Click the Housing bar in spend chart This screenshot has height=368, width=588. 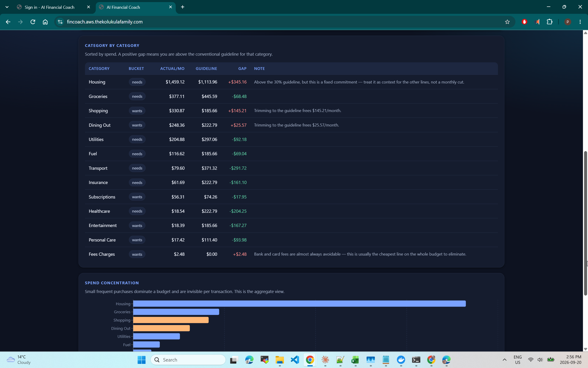coord(299,304)
